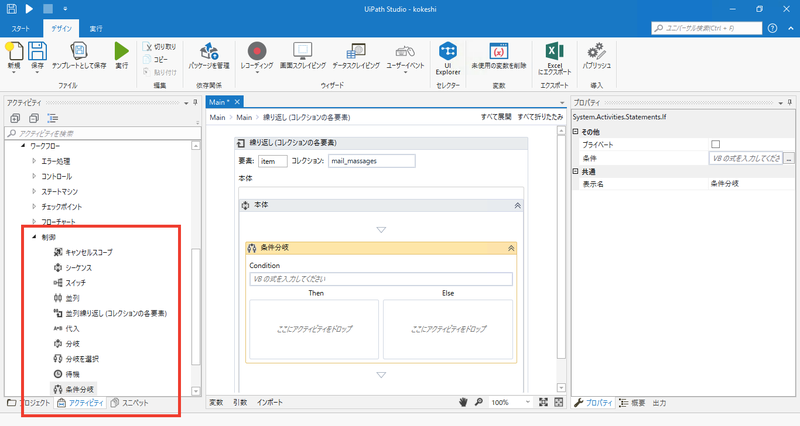Click Save as Template (テンプレートとして保存)
Viewport: 800px width, 426px height.
click(79, 55)
